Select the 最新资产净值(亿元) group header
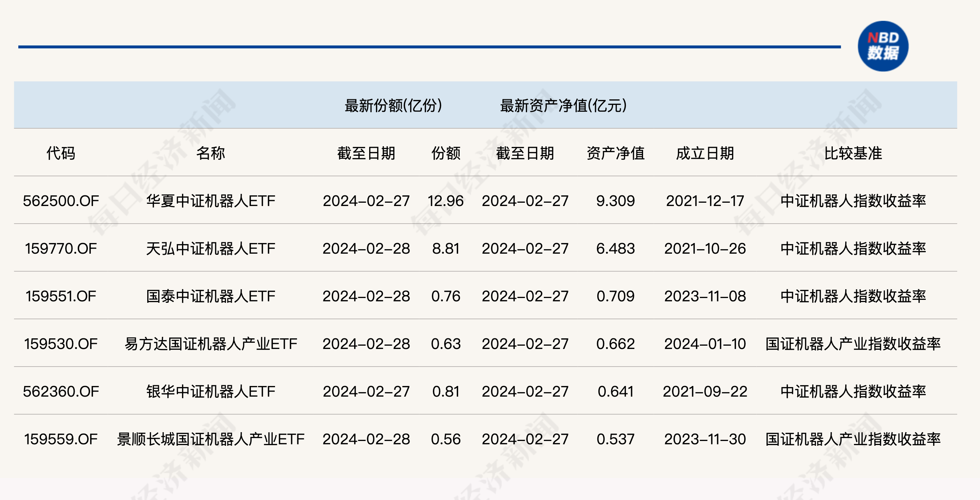Screen dimensions: 980x500 coord(563,106)
